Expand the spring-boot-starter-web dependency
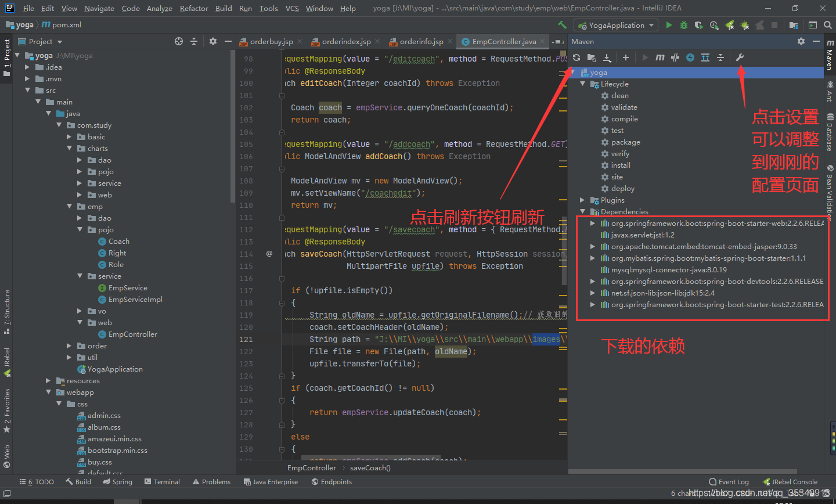The width and height of the screenshot is (836, 504). coord(592,224)
